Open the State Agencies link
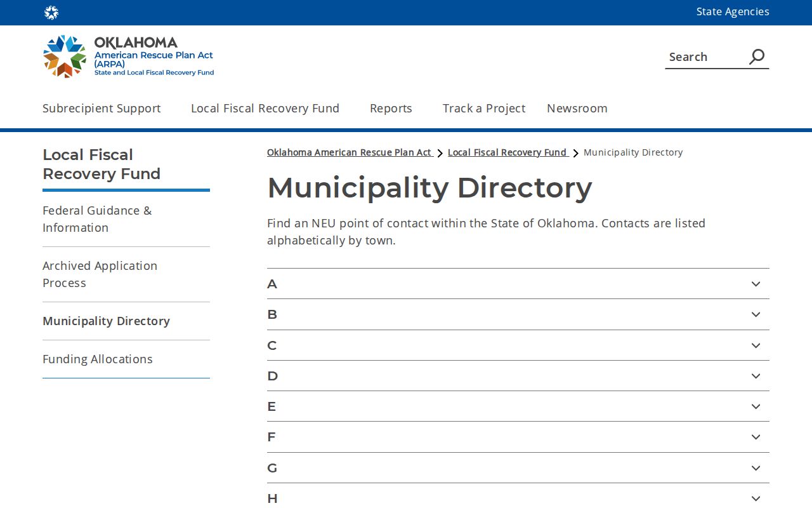Screen dimensions: 812x508 [733, 12]
